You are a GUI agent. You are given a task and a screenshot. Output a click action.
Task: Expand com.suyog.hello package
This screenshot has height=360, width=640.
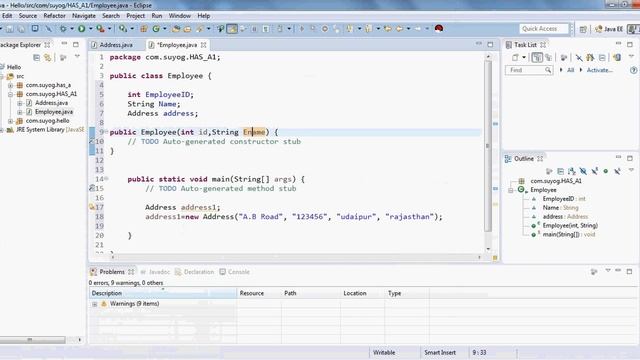[10, 121]
